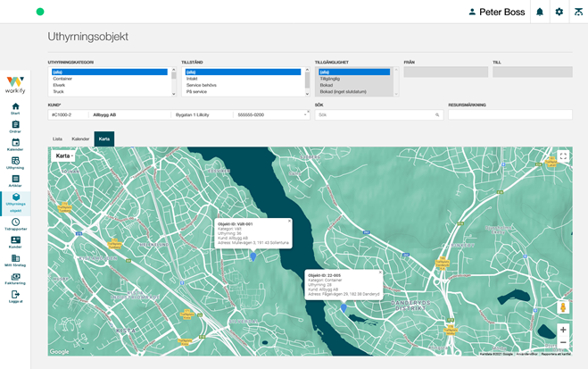Image resolution: width=588 pixels, height=369 pixels.
Task: Open settings gear in top bar
Action: point(559,12)
